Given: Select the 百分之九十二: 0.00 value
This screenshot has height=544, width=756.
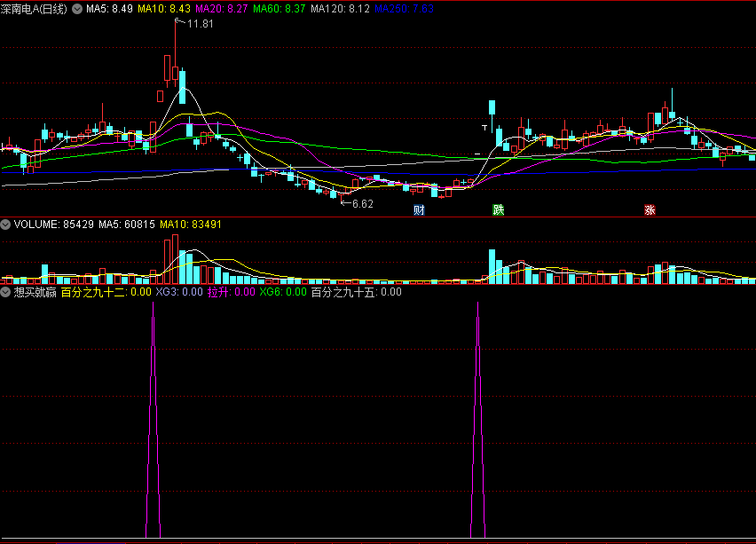Looking at the screenshot, I should point(106,292).
